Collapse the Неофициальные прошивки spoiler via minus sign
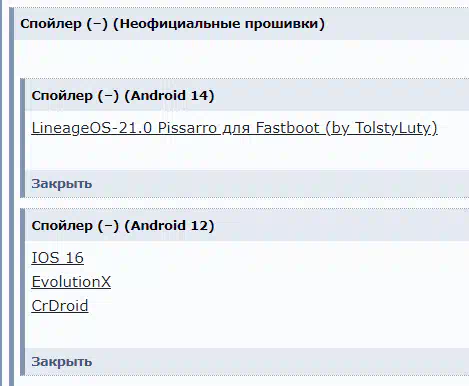The image size is (469, 386). 97,24
